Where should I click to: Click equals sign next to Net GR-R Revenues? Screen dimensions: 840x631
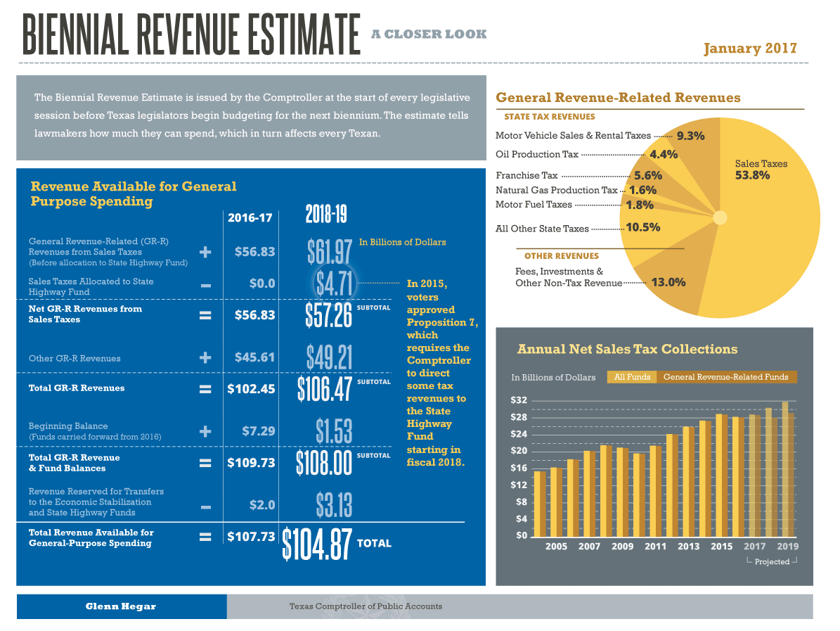click(x=205, y=316)
